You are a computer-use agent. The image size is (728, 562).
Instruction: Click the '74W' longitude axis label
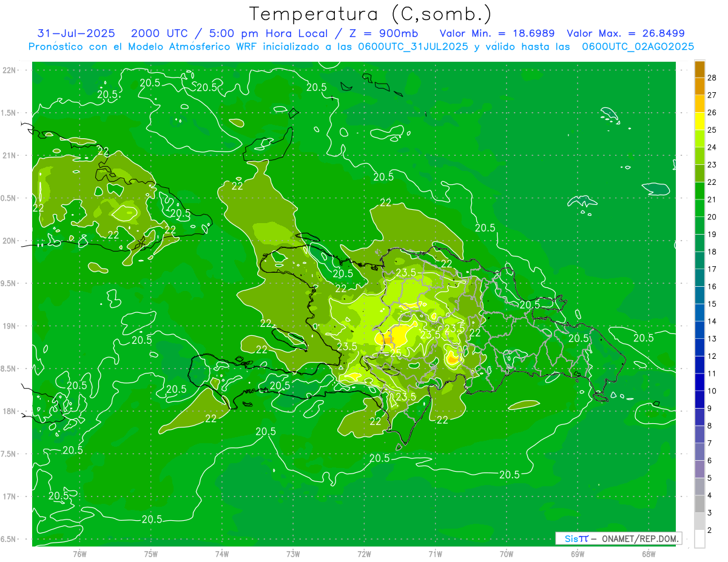pos(221,554)
